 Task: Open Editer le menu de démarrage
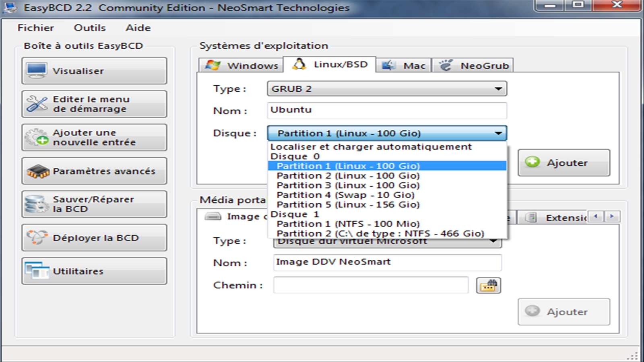click(x=94, y=104)
